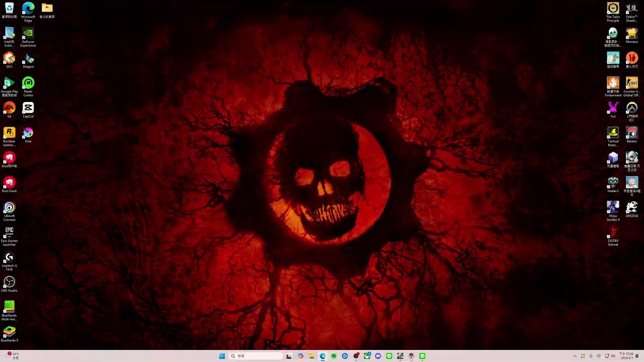Screen dimensions: 644x362
Task: Open Logitech G HUB
Action: (9, 261)
